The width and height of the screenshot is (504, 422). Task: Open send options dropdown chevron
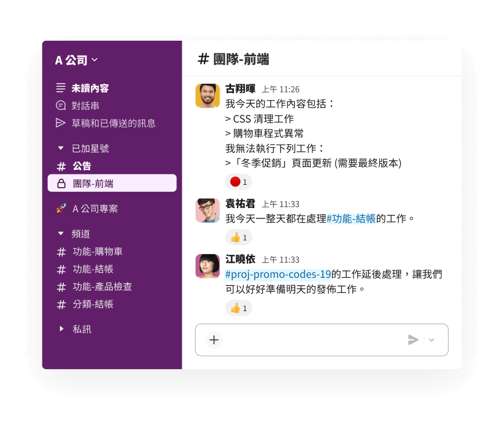[431, 340]
